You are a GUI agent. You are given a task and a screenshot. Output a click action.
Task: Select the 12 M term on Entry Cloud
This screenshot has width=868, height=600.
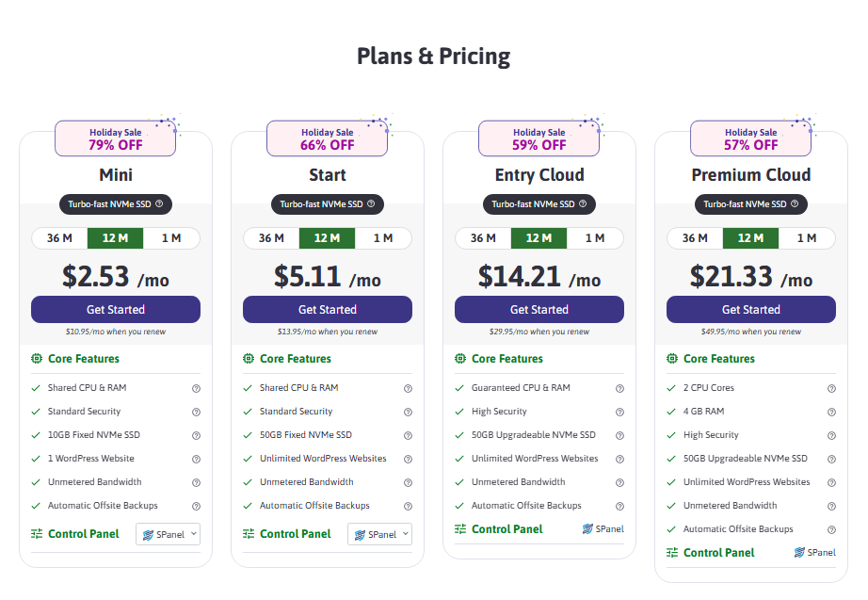coord(538,238)
